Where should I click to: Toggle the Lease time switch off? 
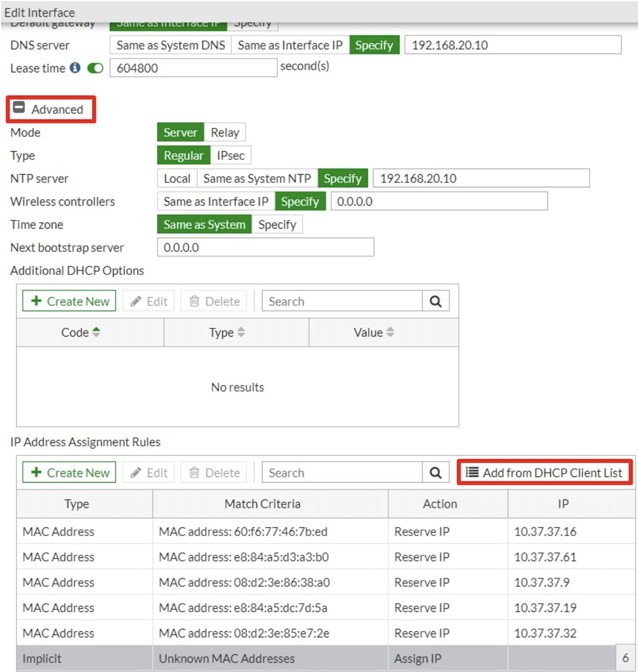95,68
